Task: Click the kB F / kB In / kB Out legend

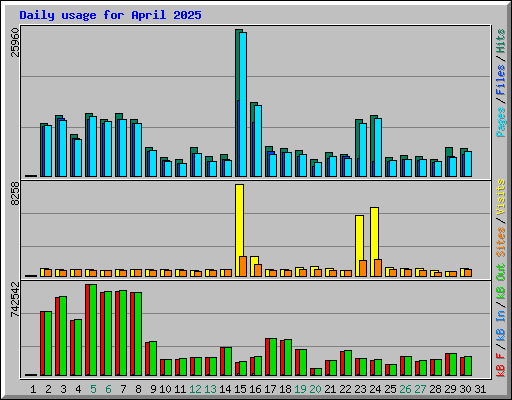Action: pyautogui.click(x=501, y=320)
